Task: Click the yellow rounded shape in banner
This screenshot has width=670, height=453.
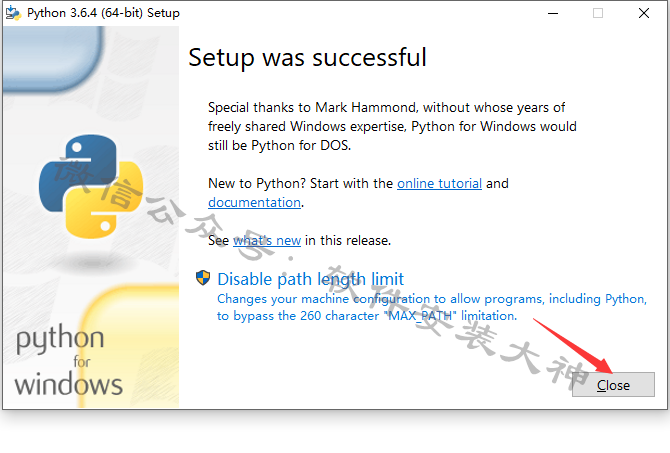Action: coord(129,346)
